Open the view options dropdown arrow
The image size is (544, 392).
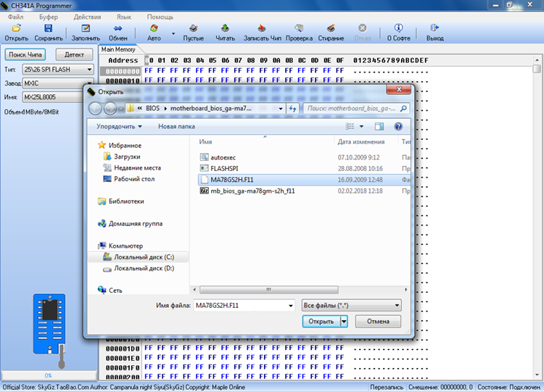tap(361, 127)
